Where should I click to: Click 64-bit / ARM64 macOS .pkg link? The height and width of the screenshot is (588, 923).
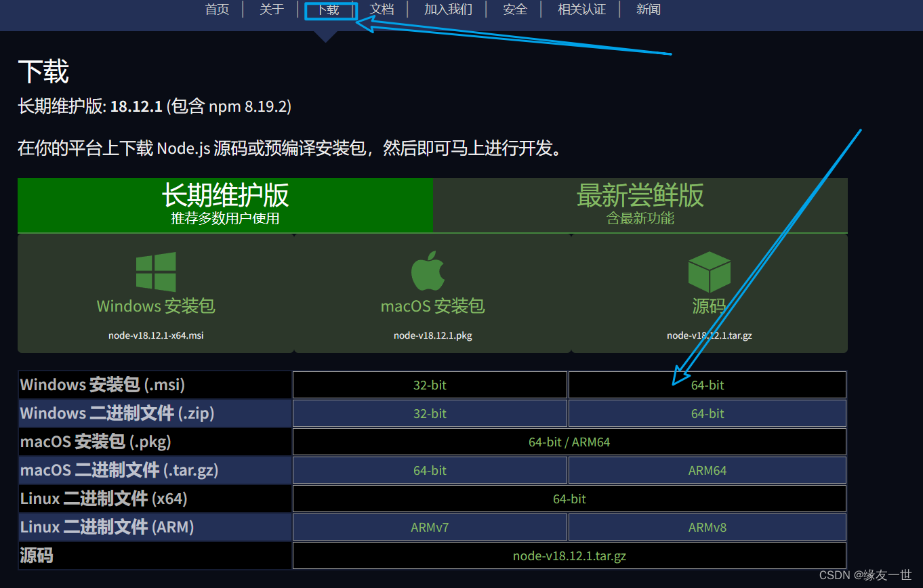click(569, 442)
